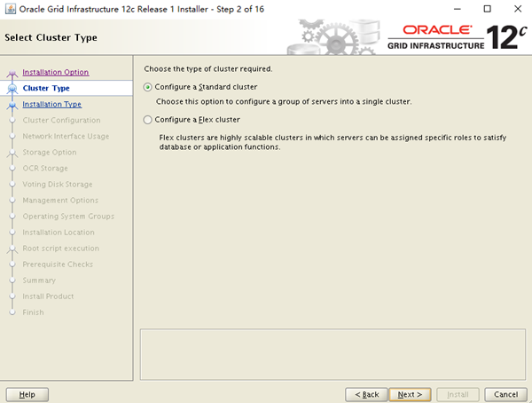
Task: Minimize the installer window
Action: tap(458, 9)
